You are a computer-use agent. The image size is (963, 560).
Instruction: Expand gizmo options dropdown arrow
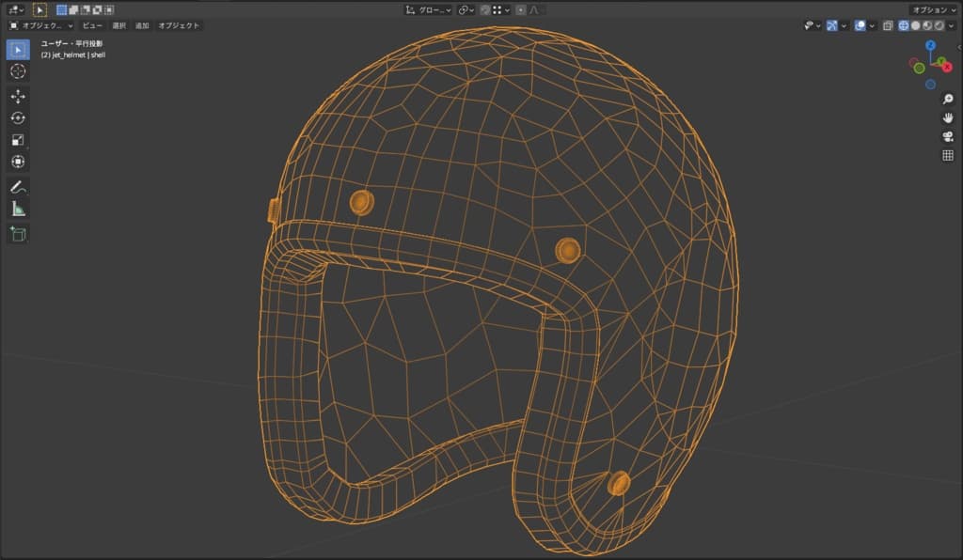click(x=844, y=25)
